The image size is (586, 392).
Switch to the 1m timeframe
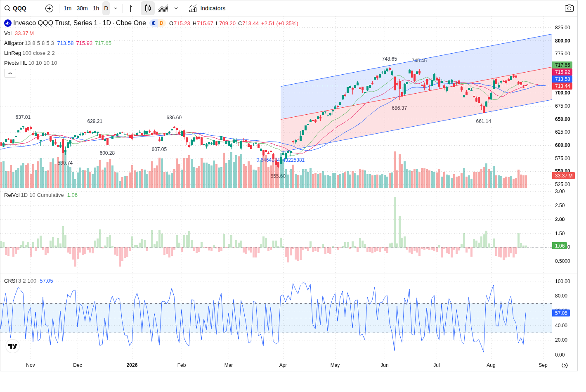coord(68,8)
